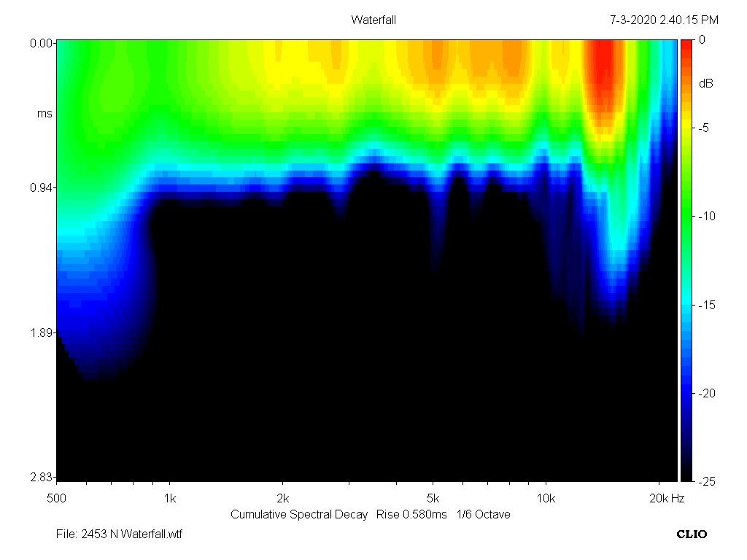Click the File: 2453 N Waterfall.wtf label

(x=119, y=534)
